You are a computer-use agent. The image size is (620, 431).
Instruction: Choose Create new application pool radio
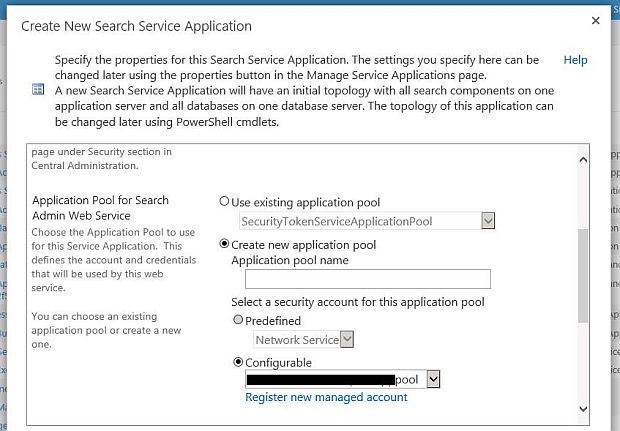[224, 244]
